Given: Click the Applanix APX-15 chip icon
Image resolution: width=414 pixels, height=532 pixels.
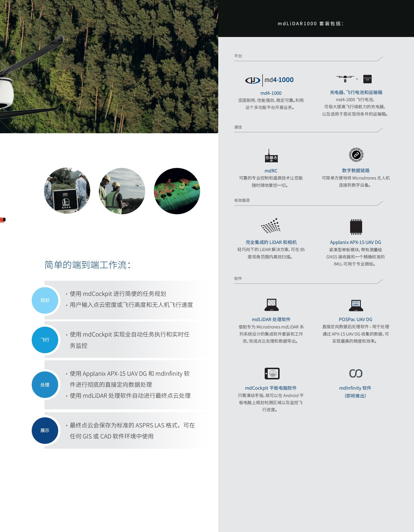Looking at the screenshot, I should coord(356,227).
